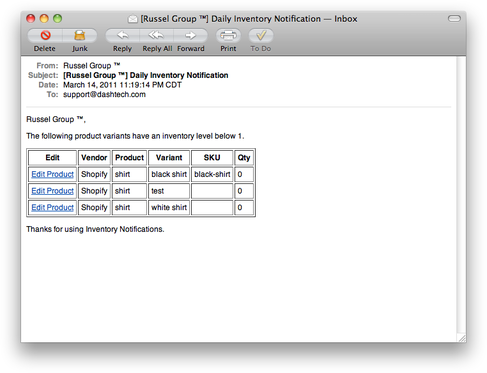
Task: Click Shopify vendor cell in white shirt row
Action: click(94, 207)
